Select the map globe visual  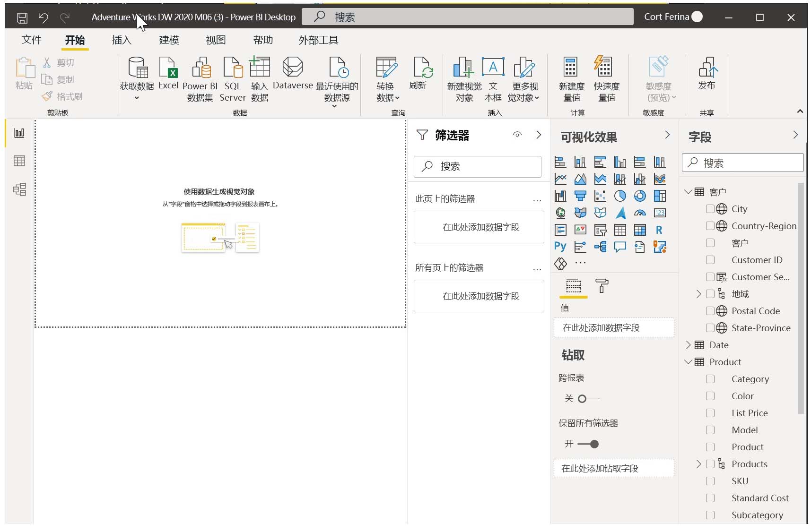560,213
